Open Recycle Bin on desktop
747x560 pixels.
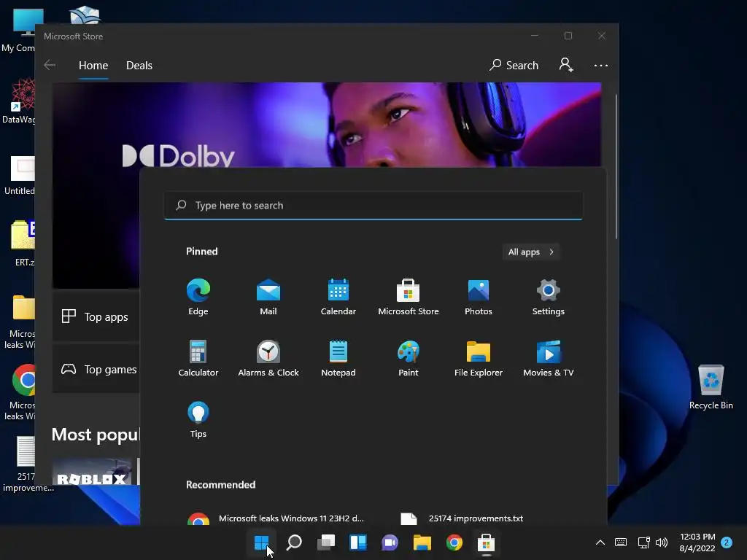tap(711, 386)
